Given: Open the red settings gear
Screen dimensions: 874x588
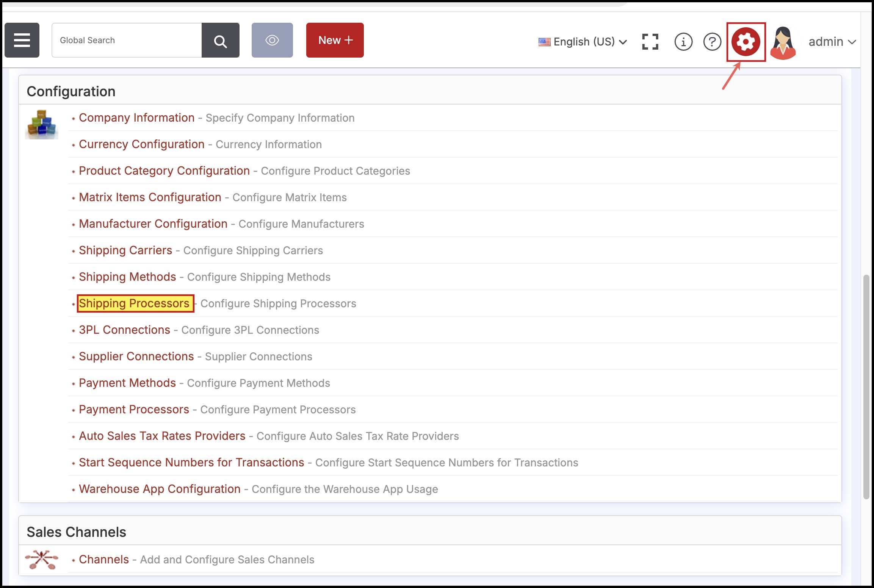Looking at the screenshot, I should (x=746, y=42).
